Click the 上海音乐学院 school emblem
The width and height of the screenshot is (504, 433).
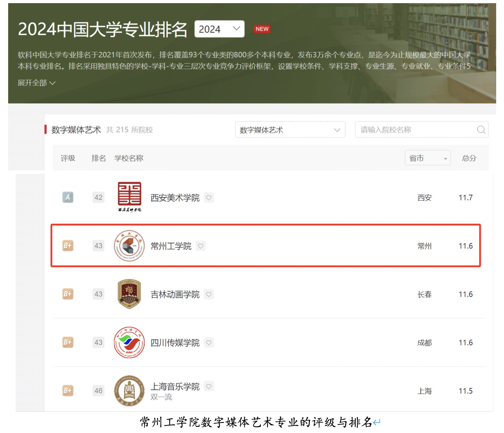[129, 391]
